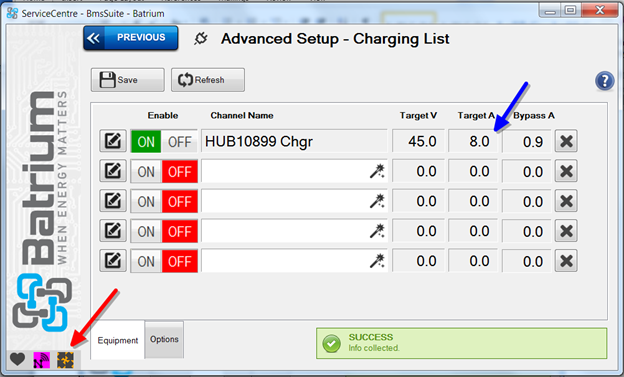
Task: Click Target V 0.0 in second row
Action: point(418,171)
